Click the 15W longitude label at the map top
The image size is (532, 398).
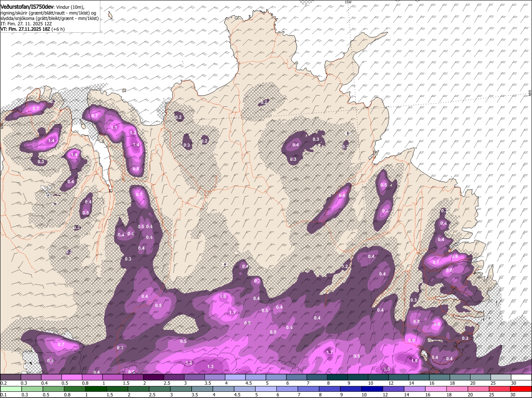point(348,2)
